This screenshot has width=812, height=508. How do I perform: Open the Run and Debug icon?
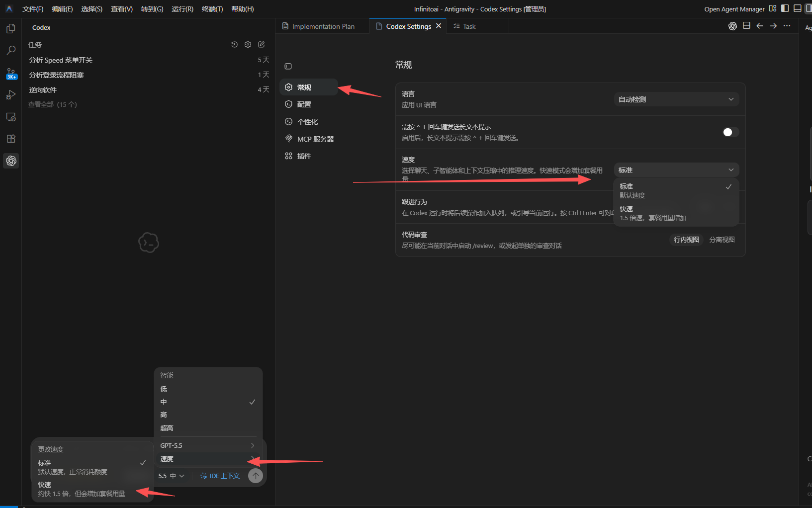click(x=11, y=95)
